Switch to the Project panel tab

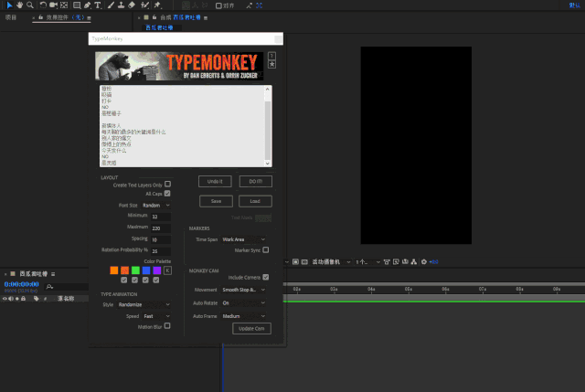(x=11, y=17)
